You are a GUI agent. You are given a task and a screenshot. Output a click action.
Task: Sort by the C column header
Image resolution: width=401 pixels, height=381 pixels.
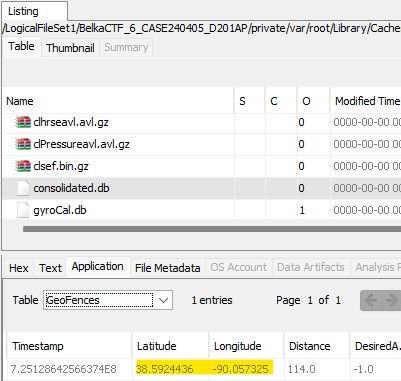click(x=281, y=101)
